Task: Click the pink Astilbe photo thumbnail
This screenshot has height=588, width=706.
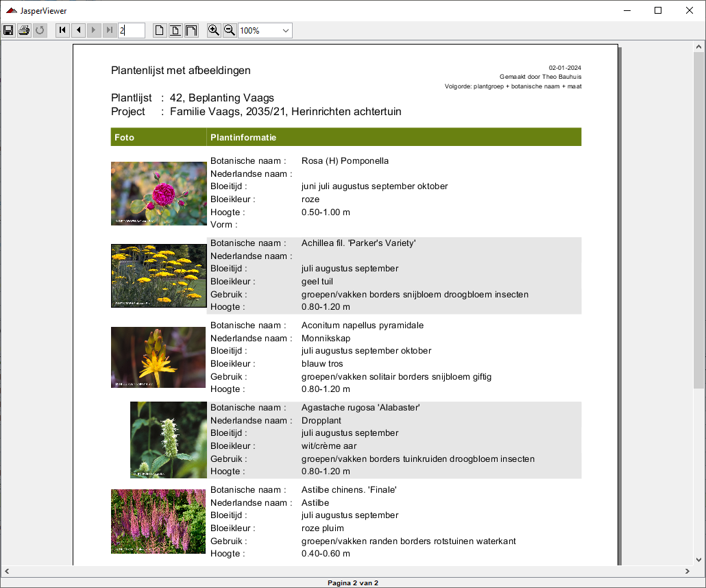Action: (158, 521)
